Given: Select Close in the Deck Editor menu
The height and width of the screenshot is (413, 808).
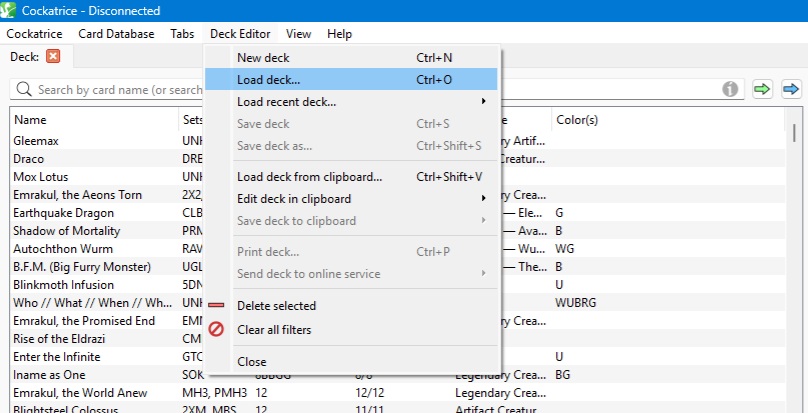Looking at the screenshot, I should (x=252, y=361).
